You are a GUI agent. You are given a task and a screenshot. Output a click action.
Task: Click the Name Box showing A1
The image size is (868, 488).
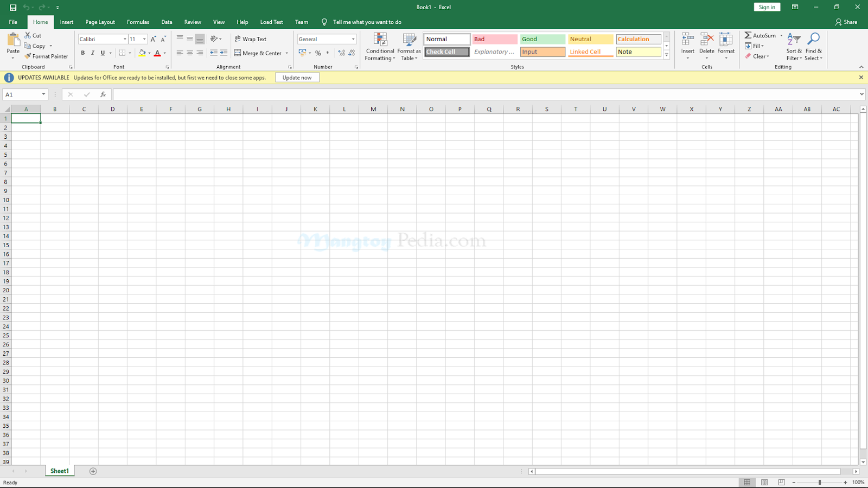(x=22, y=94)
